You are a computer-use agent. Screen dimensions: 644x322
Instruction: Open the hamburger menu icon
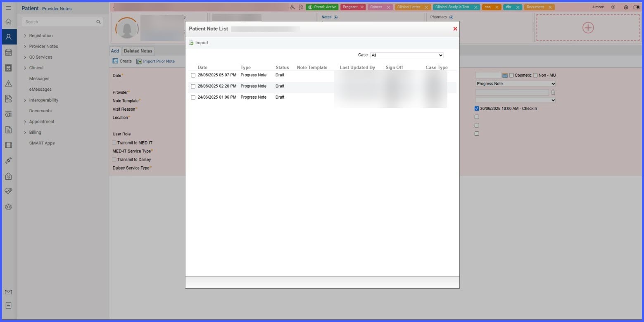point(8,8)
